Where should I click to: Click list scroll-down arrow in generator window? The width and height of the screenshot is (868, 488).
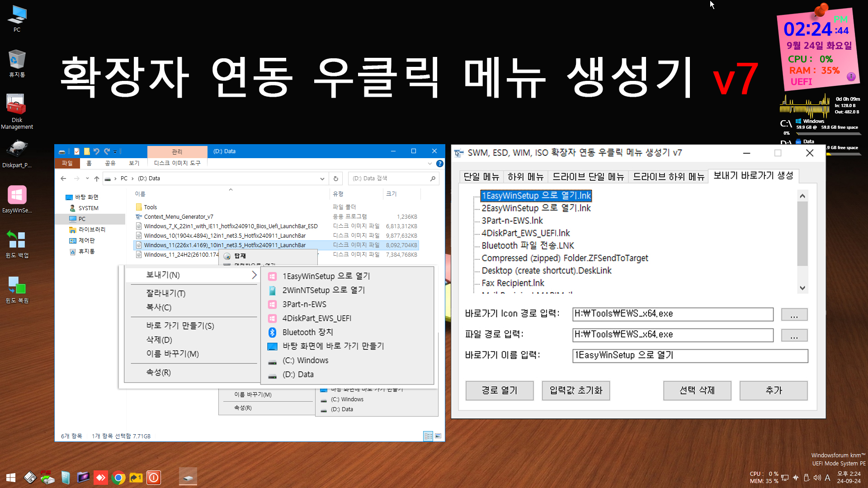tap(802, 288)
